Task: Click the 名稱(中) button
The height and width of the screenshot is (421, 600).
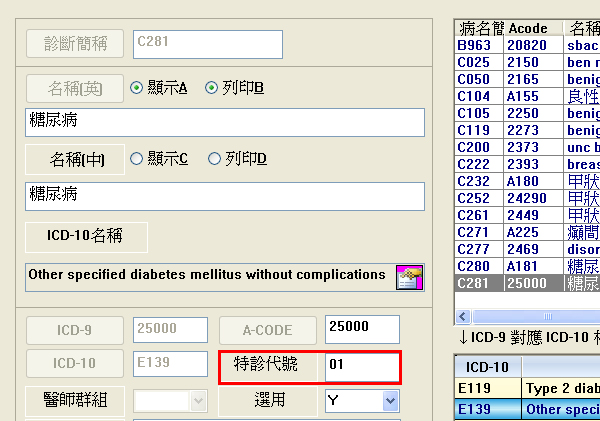Action: coord(74,159)
